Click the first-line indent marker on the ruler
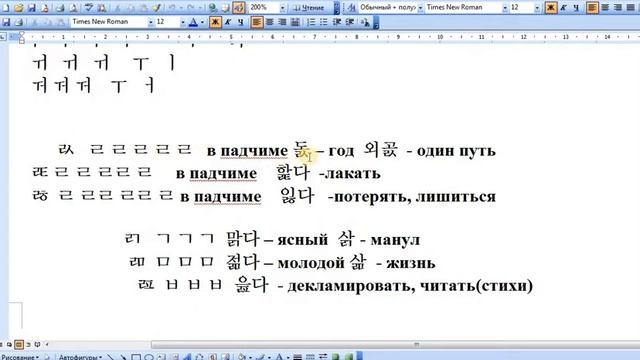The width and height of the screenshot is (640, 360). point(22,35)
